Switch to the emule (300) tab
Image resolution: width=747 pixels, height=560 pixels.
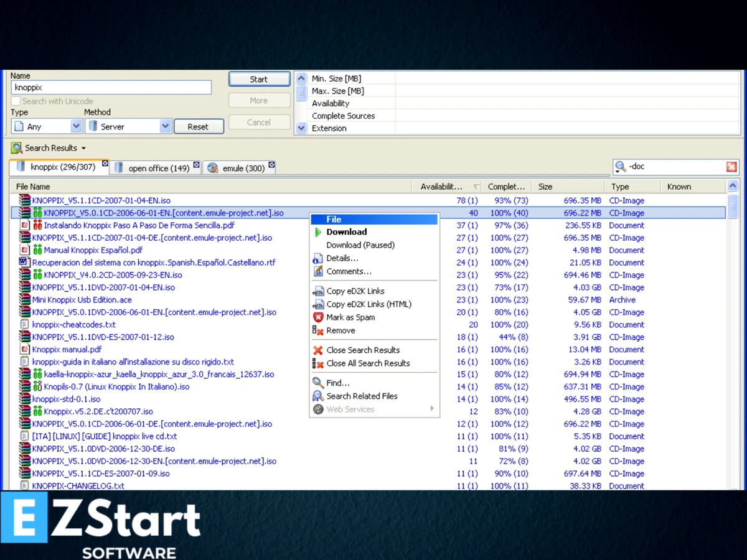240,168
